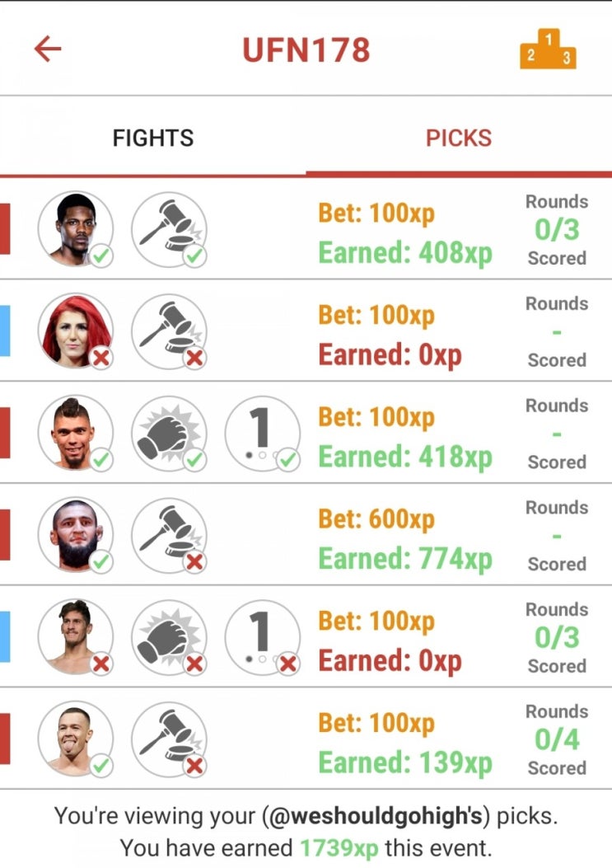Image resolution: width=612 pixels, height=868 pixels.
Task: Tap round 1 icon with red X
Action: tap(263, 637)
